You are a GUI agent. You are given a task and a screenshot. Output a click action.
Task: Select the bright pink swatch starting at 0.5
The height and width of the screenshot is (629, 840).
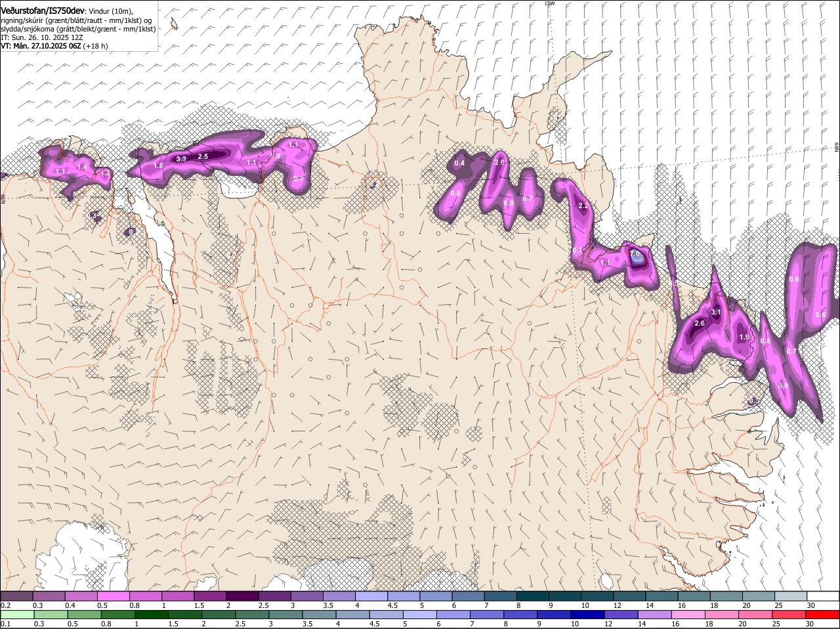point(113,596)
